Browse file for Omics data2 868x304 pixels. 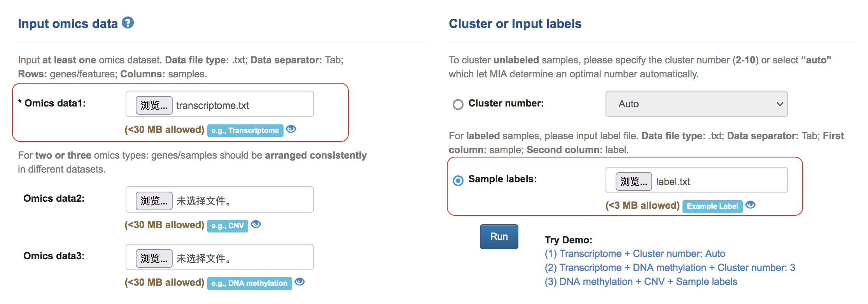coord(154,201)
